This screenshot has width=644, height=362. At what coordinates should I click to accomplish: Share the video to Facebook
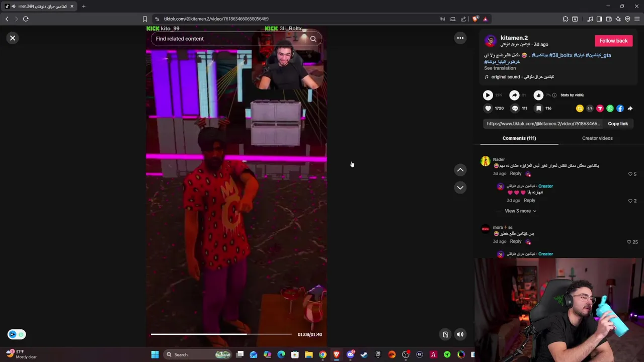point(620,108)
